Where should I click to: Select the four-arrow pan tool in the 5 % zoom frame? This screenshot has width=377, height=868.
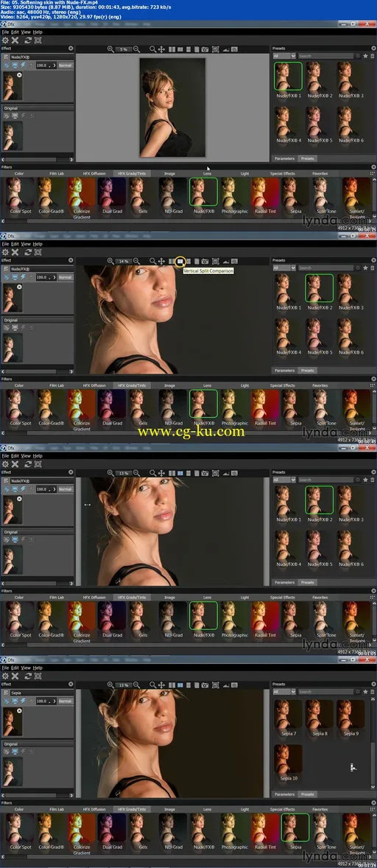pos(161,49)
